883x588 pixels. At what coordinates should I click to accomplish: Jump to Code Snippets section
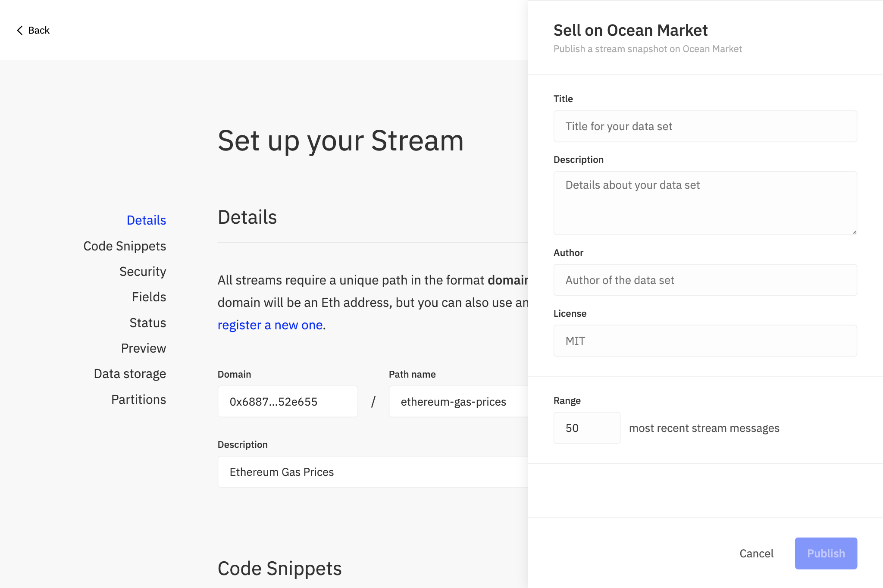125,246
